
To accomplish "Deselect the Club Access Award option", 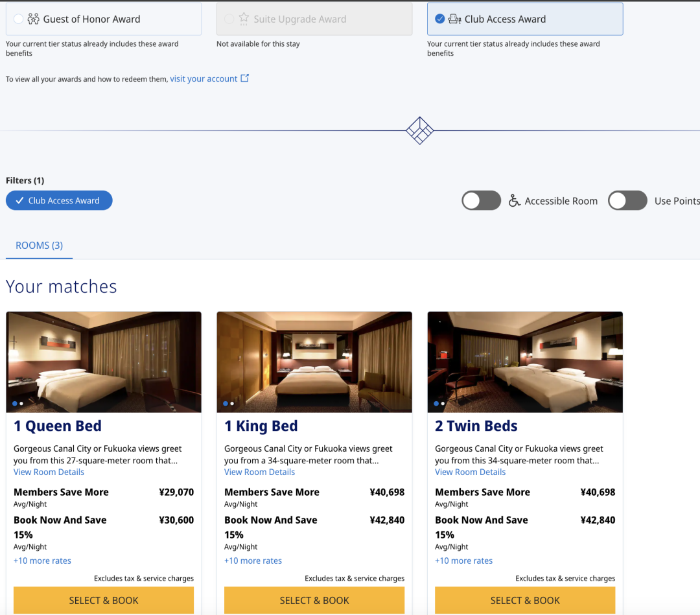I will click(x=439, y=19).
